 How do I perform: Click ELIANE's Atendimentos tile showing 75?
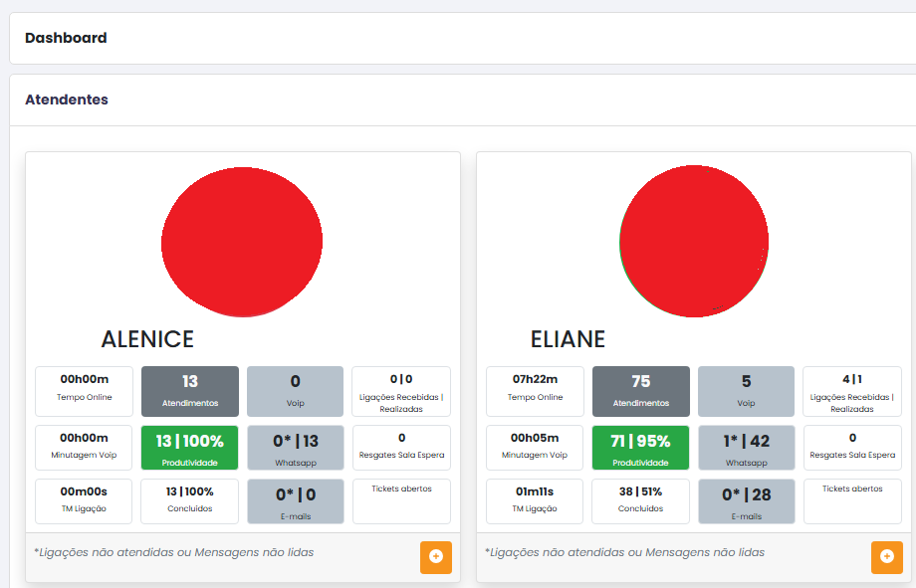pos(640,391)
